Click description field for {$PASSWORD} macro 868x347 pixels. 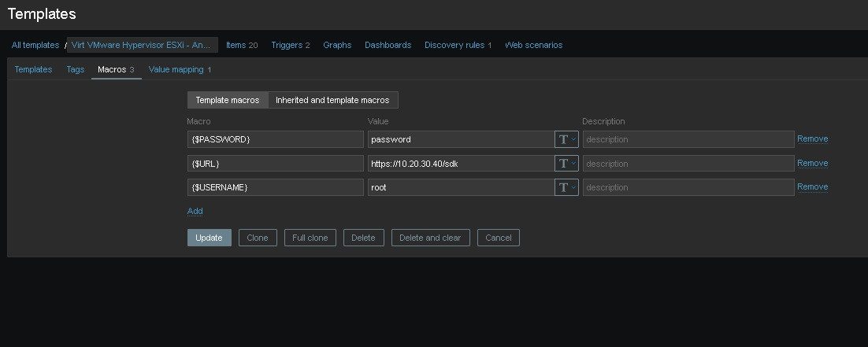point(688,139)
